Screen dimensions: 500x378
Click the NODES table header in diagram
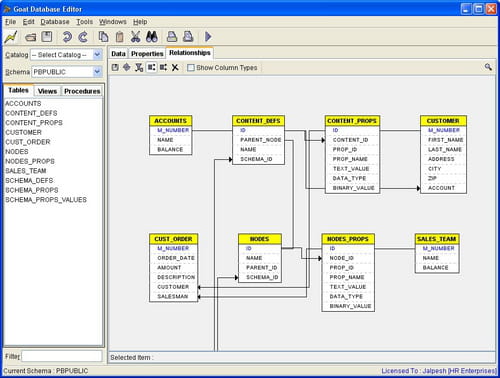coord(260,239)
